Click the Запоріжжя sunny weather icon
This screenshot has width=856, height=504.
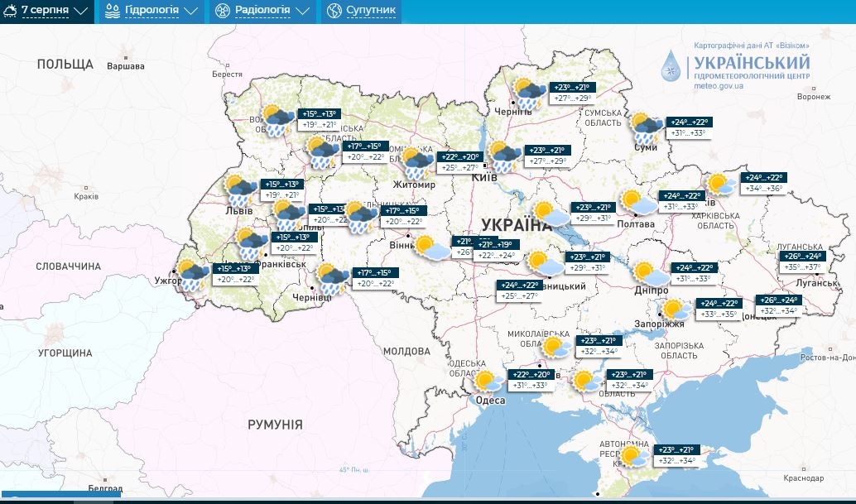pos(676,309)
